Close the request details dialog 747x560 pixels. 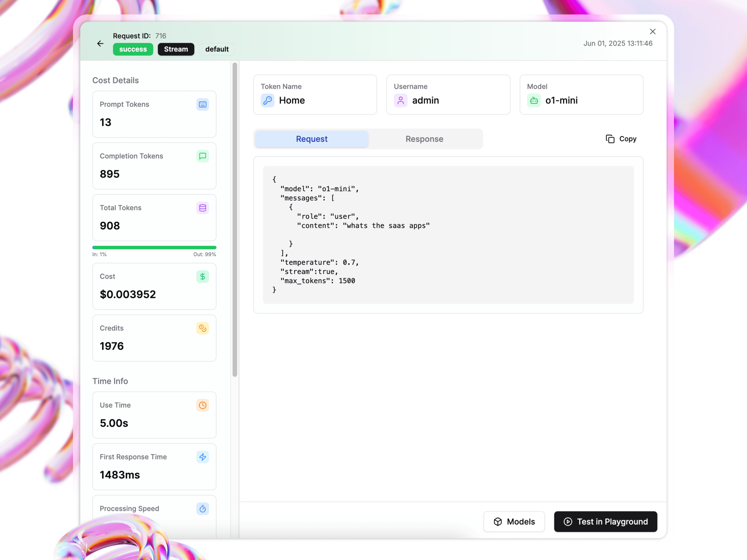[x=652, y=31]
